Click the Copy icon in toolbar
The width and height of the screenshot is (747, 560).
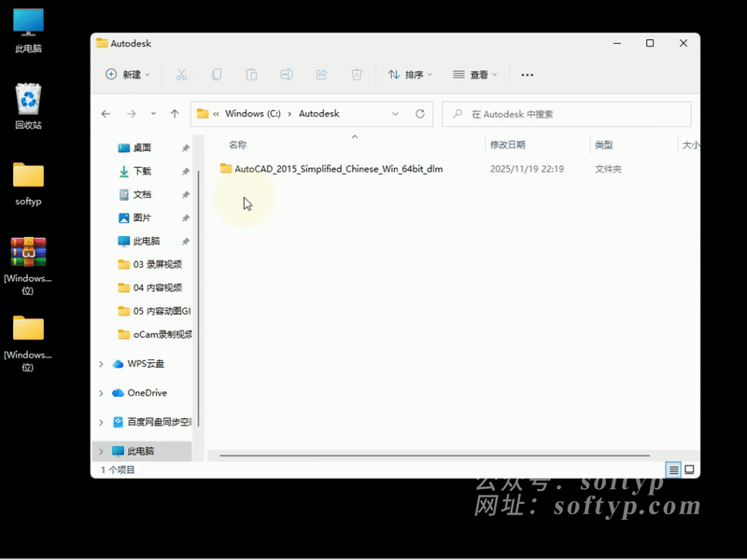[217, 75]
